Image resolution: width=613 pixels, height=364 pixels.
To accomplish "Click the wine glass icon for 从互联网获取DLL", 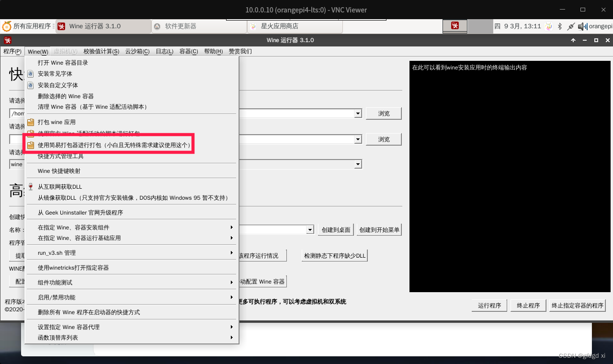I will [31, 186].
